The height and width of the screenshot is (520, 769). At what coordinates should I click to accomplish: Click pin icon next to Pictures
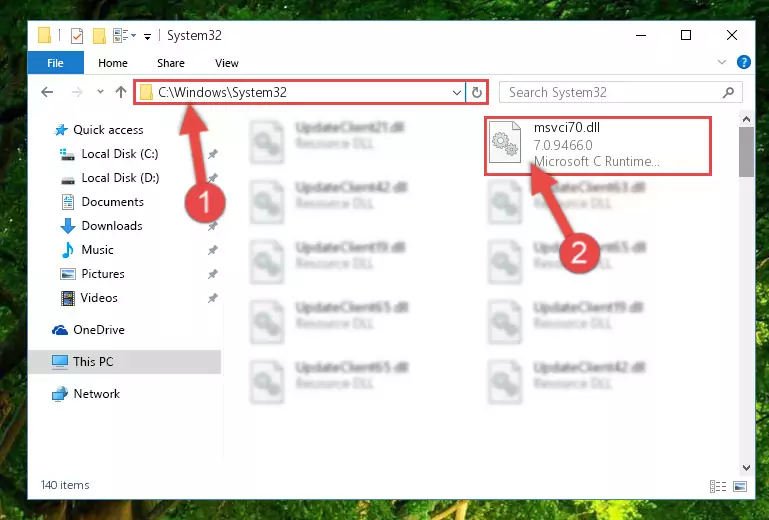coord(212,274)
